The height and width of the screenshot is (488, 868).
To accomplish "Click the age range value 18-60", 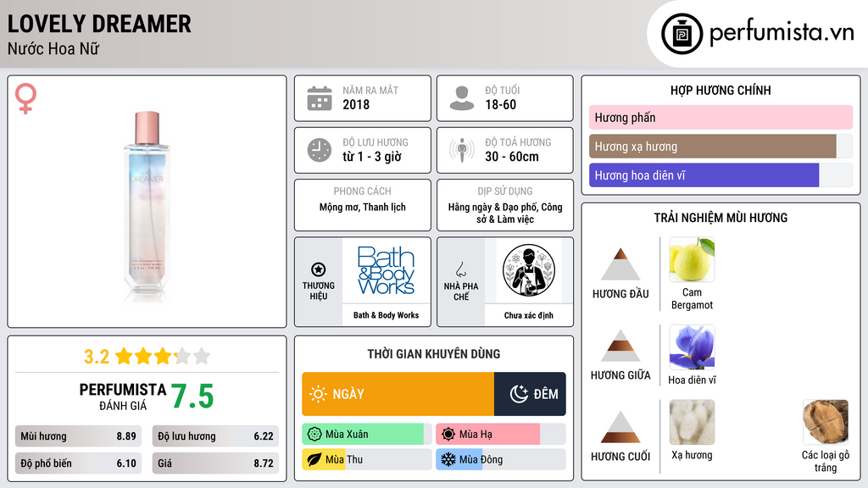I will (500, 104).
